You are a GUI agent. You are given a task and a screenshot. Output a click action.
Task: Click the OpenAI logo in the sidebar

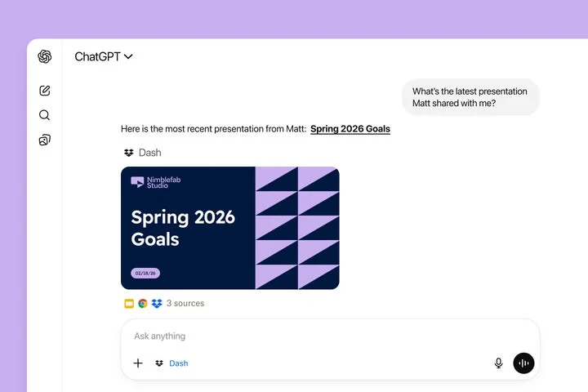(45, 56)
